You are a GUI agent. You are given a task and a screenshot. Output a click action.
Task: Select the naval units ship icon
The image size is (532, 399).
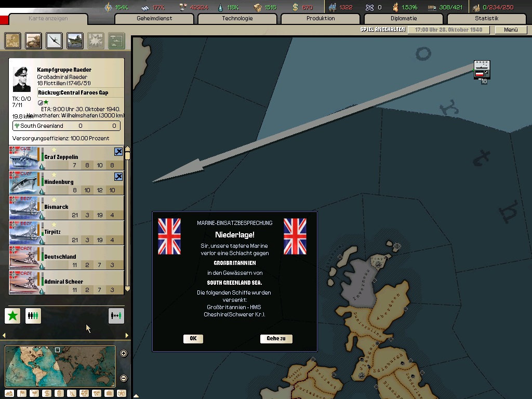(75, 41)
